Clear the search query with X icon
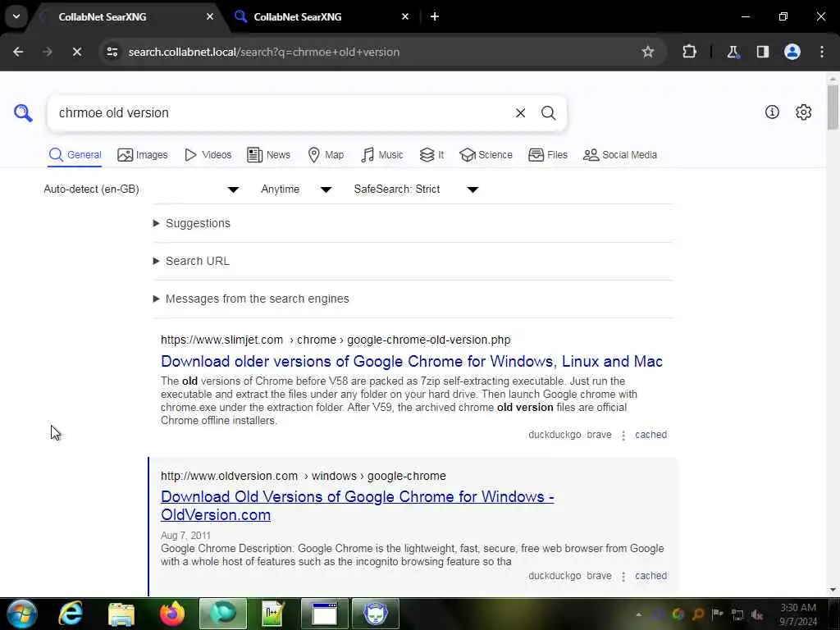The image size is (840, 630). pos(520,113)
